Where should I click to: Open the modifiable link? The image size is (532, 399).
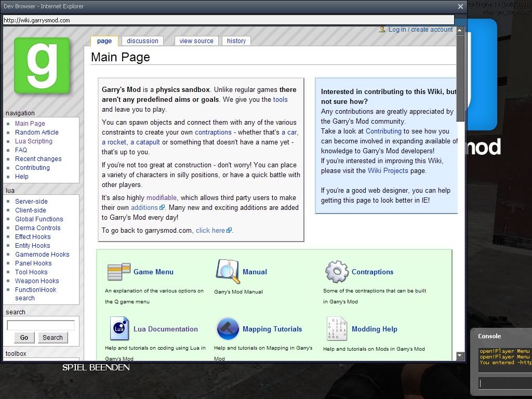click(x=162, y=197)
